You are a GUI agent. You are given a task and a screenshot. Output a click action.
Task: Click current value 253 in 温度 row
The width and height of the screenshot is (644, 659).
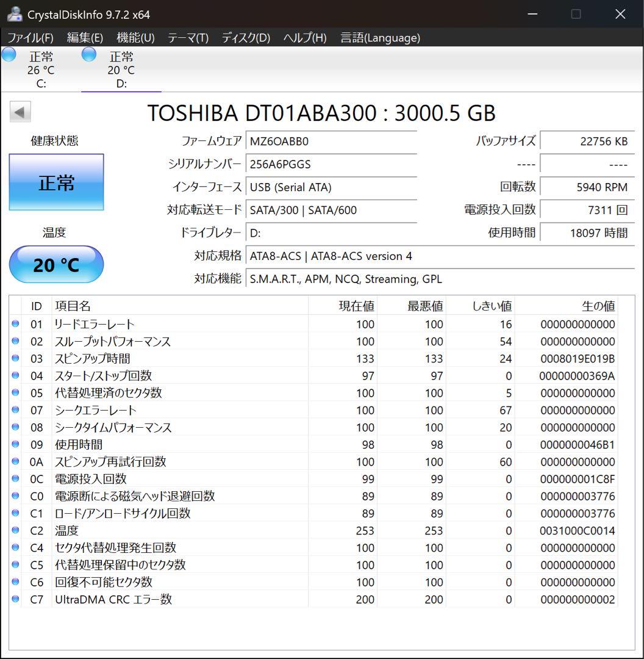tap(365, 531)
